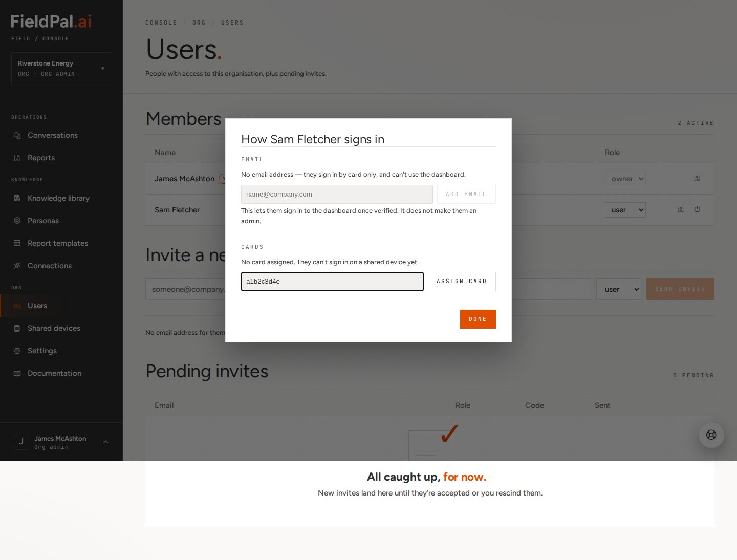Focus the name@company.com email field

337,195
